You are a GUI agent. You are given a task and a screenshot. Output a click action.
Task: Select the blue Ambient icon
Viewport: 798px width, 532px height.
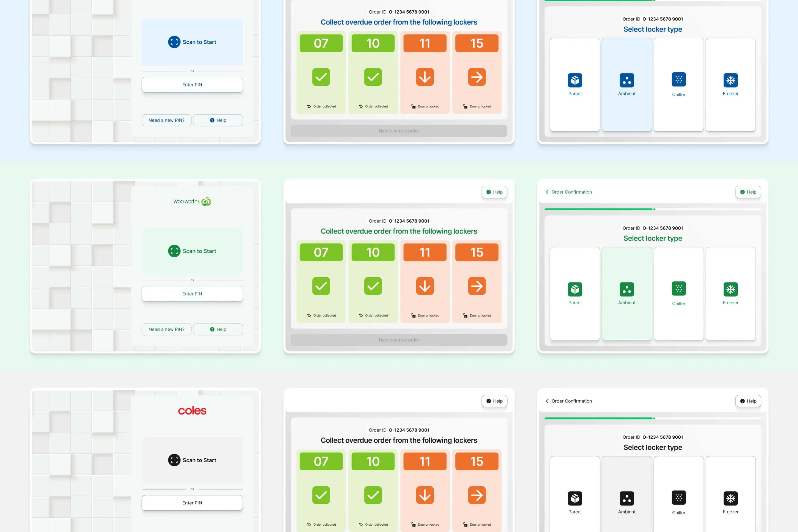[627, 80]
